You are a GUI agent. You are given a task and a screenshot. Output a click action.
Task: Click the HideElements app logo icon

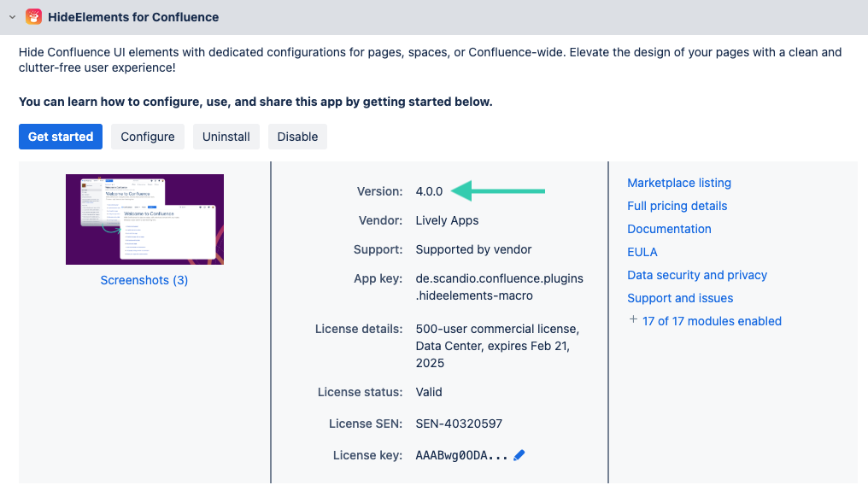pos(33,17)
